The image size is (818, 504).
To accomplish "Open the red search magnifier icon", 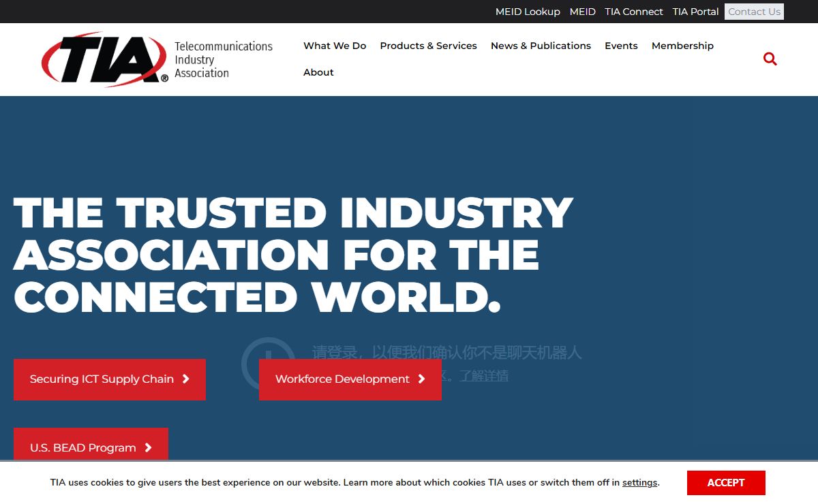I will (x=770, y=59).
